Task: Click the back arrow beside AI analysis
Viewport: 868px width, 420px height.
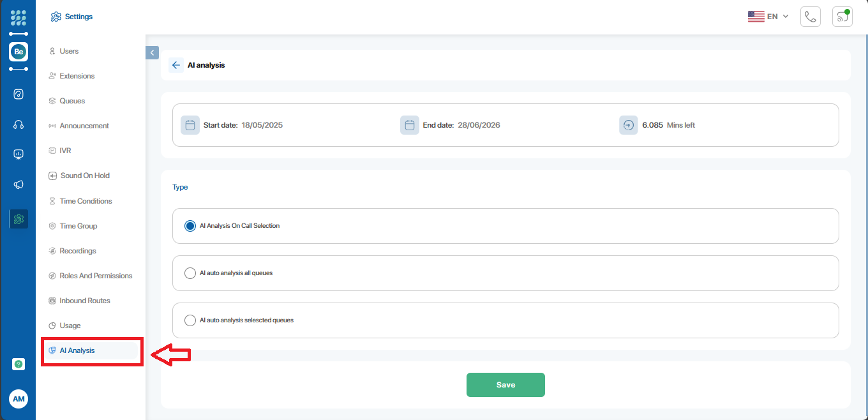Action: 176,65
